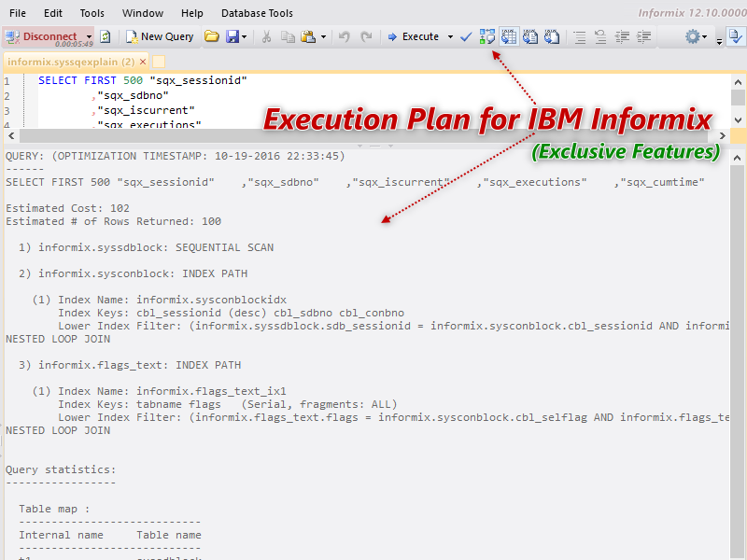Open the Window menu
The image size is (747, 560).
coord(143,13)
